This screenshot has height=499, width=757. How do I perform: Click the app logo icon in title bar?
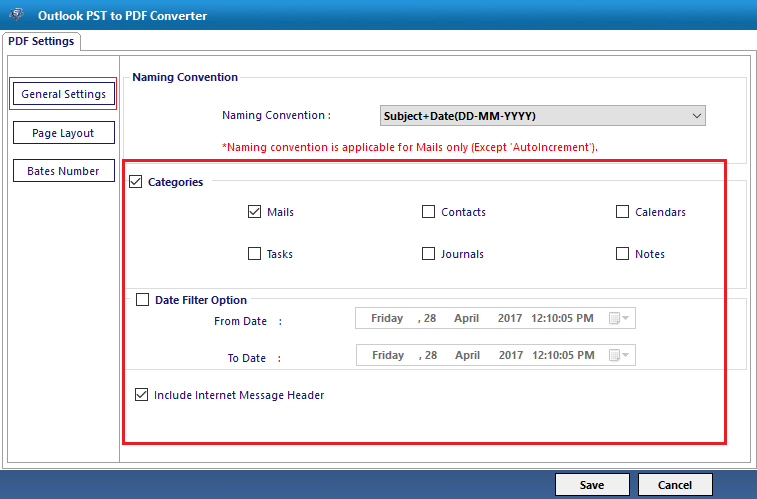(16, 14)
